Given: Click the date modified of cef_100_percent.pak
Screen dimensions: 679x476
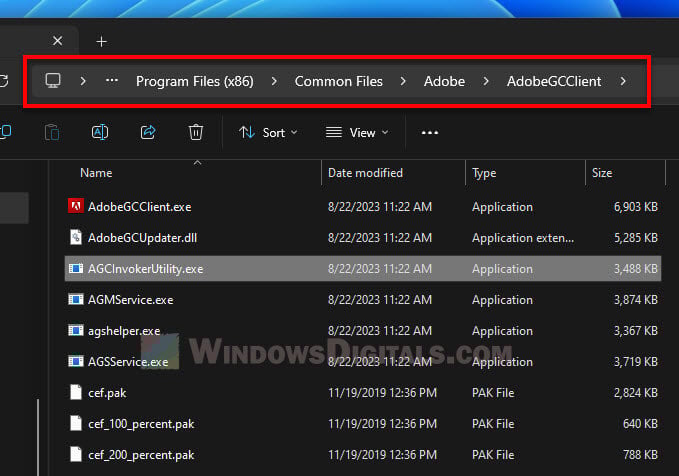Looking at the screenshot, I should tap(382, 424).
